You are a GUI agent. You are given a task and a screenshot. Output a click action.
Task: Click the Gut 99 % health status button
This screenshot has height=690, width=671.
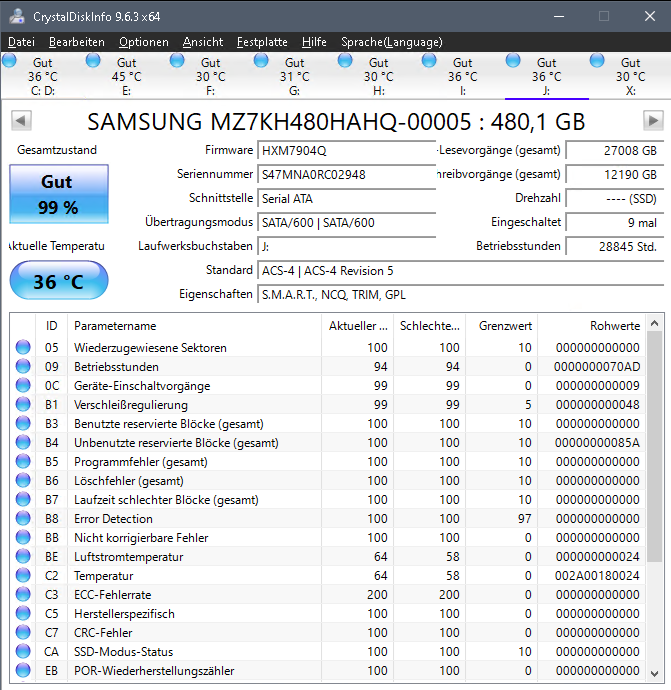[59, 194]
